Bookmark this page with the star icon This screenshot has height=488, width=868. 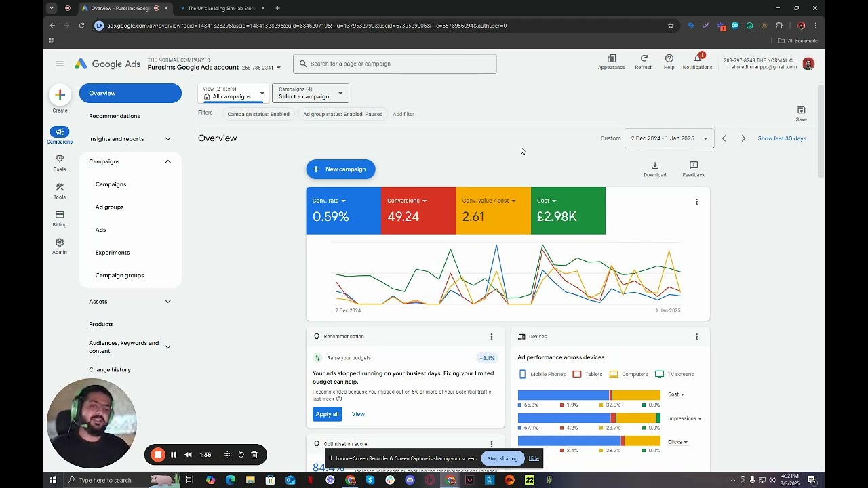pos(671,26)
